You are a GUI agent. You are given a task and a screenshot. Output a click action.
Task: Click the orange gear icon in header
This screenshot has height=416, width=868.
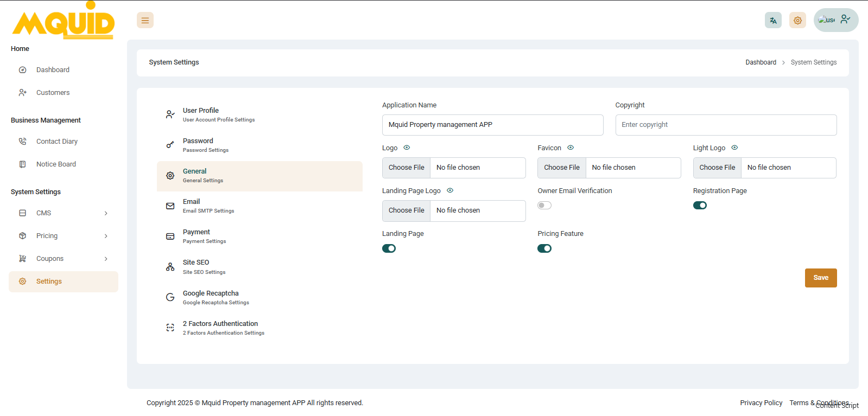[797, 20]
